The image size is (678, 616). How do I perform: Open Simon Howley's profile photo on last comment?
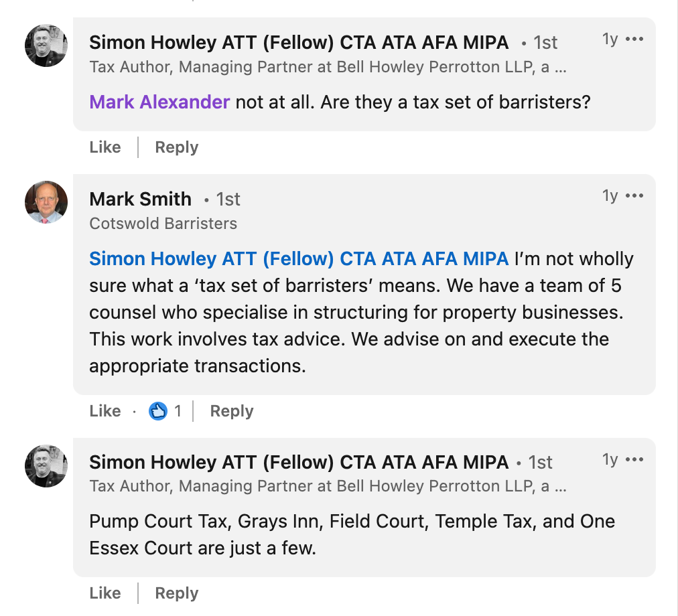click(x=46, y=465)
